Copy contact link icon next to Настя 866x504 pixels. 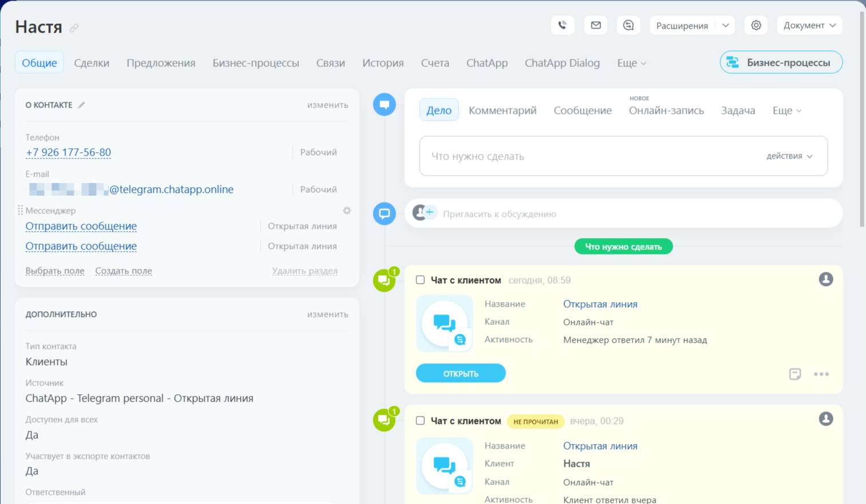(74, 28)
